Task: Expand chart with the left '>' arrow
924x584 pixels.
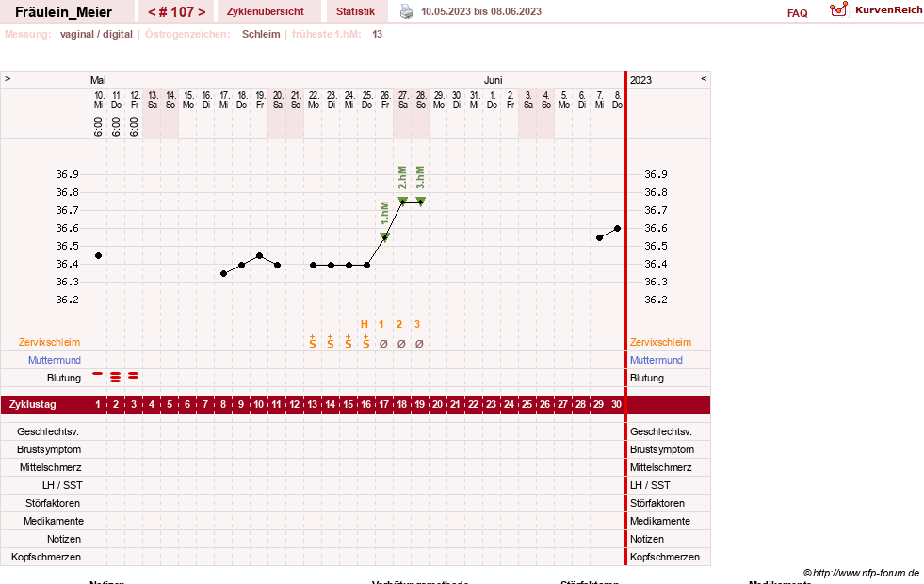Action: click(8, 78)
